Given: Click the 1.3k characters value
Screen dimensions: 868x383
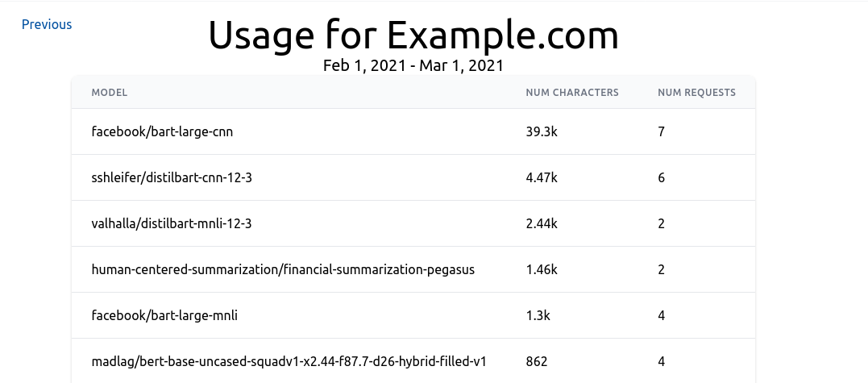Looking at the screenshot, I should [x=538, y=315].
